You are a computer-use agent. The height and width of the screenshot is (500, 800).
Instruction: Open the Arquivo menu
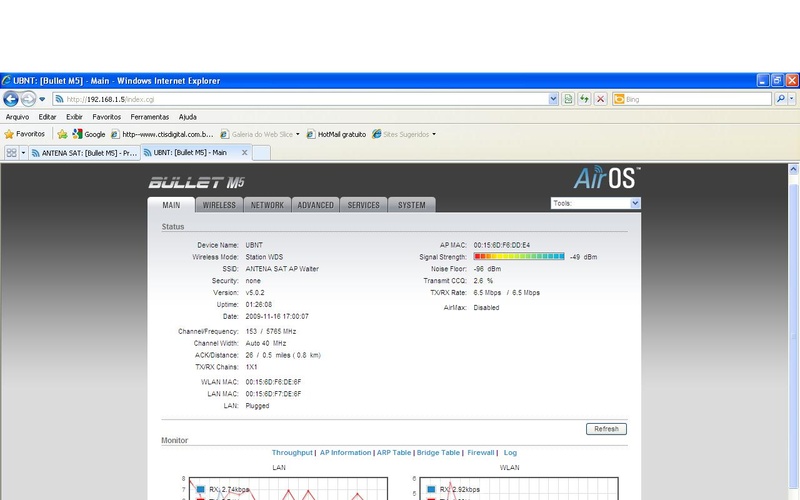point(17,117)
